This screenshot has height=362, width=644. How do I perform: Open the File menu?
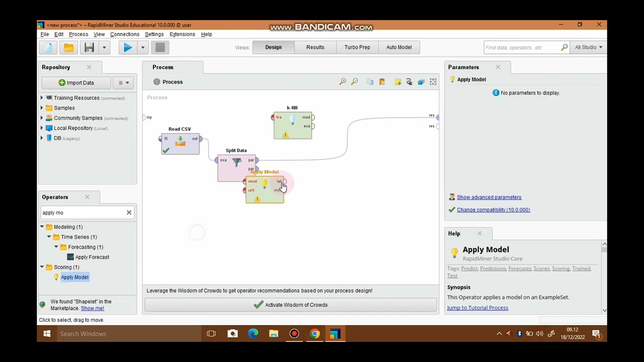point(45,34)
